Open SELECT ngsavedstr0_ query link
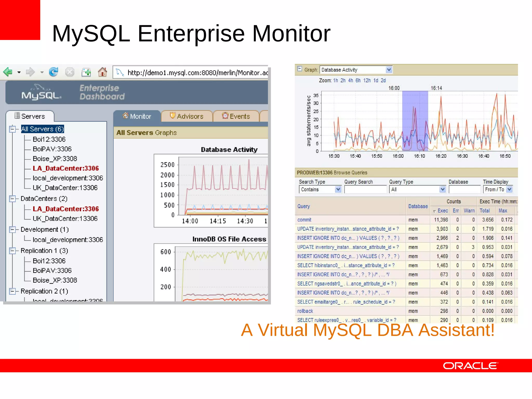The height and width of the screenshot is (399, 532). pos(347,284)
